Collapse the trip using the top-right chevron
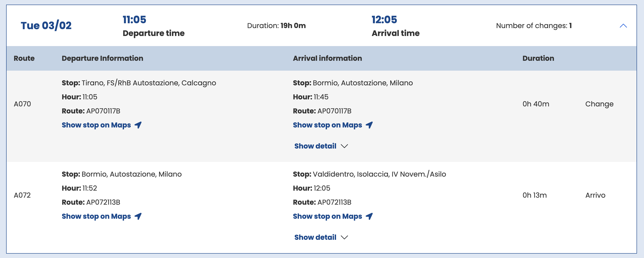The width and height of the screenshot is (644, 258). point(623,26)
